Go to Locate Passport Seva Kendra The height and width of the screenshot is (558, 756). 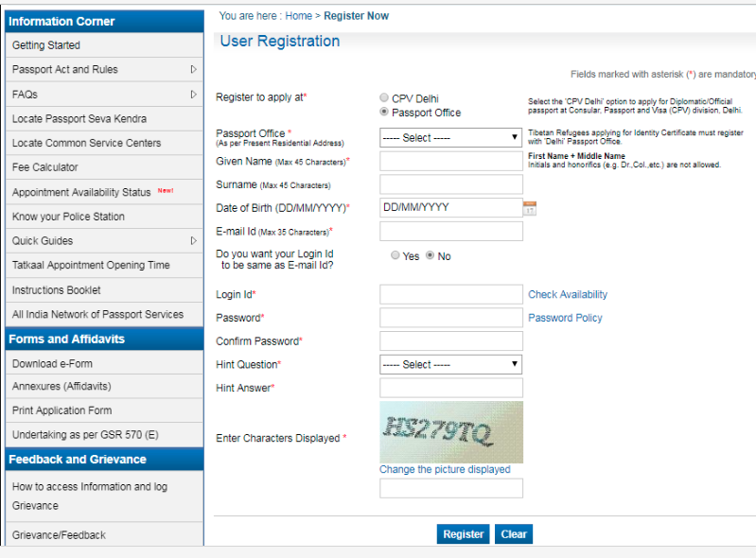(79, 119)
